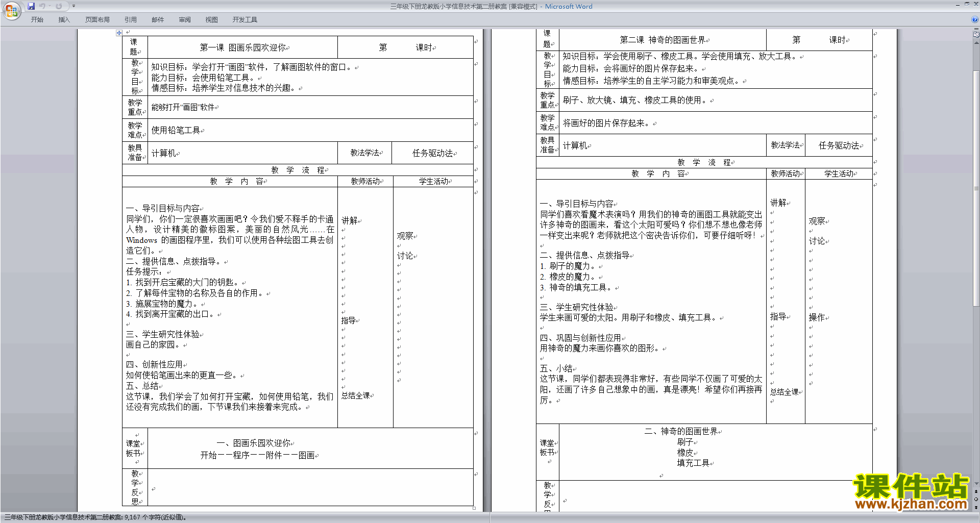
Task: Click the 操作 student activity text
Action: coord(817,317)
